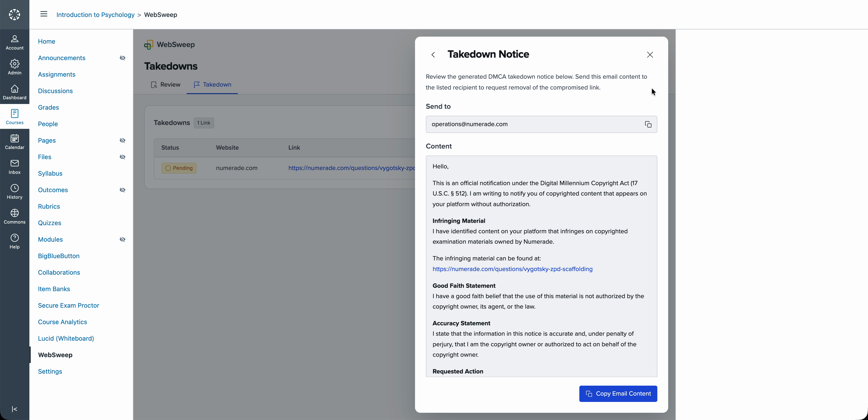This screenshot has height=420, width=868.
Task: Click the Link column header
Action: (x=294, y=148)
